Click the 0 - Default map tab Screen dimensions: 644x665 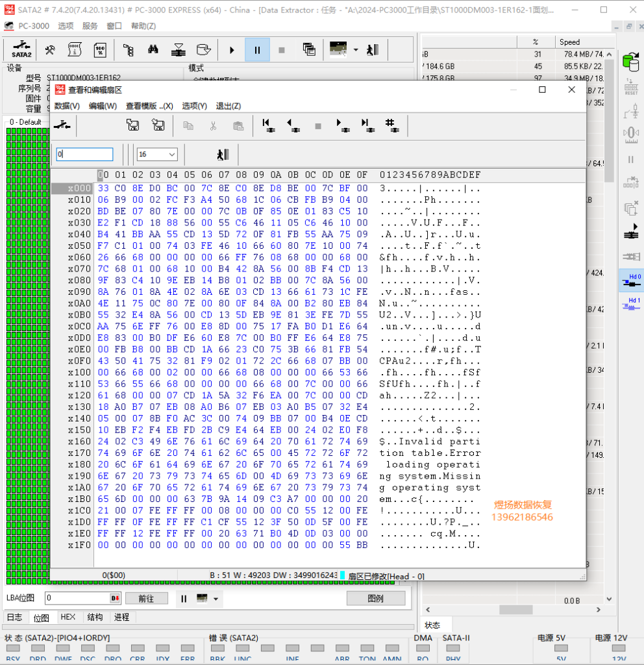point(25,122)
